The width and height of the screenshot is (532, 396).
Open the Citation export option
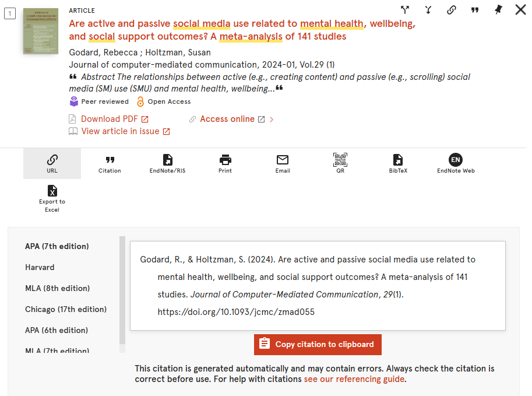click(x=110, y=164)
